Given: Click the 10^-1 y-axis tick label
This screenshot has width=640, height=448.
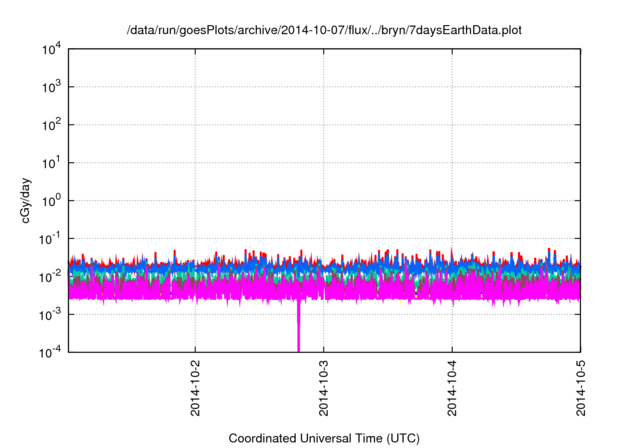Looking at the screenshot, I should pos(51,239).
